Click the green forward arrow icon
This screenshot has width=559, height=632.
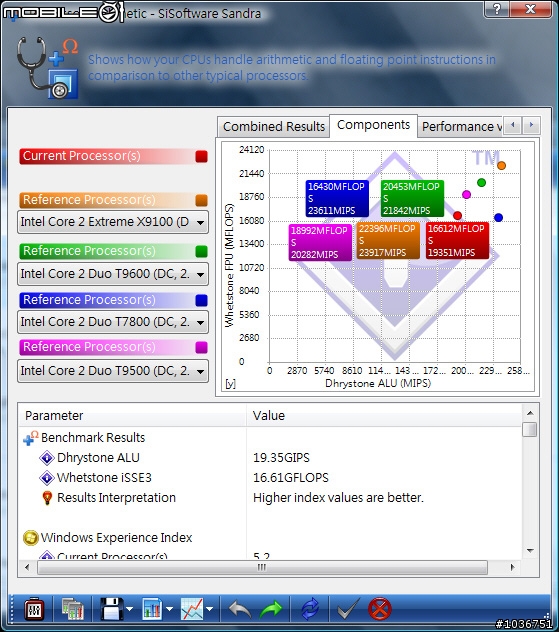[271, 609]
